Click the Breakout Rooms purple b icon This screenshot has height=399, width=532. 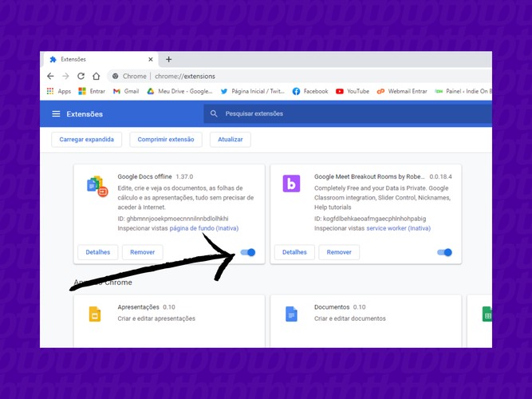[291, 184]
